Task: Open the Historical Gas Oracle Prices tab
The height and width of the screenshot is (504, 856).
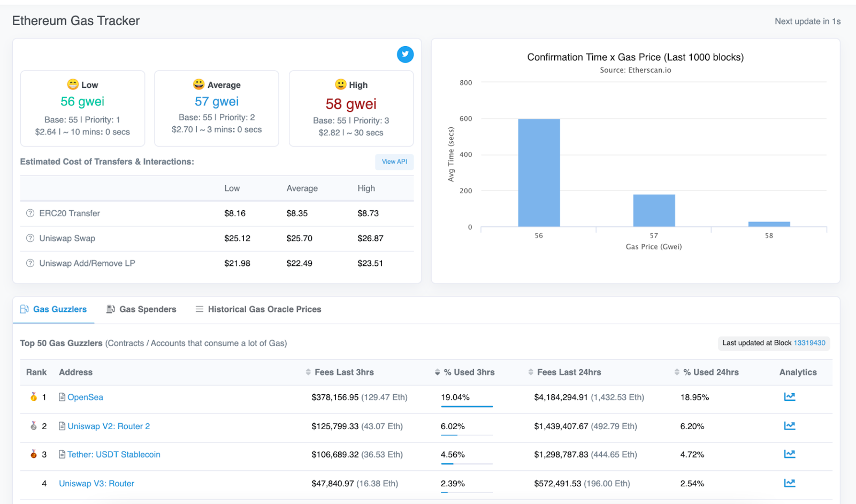Action: 258,309
